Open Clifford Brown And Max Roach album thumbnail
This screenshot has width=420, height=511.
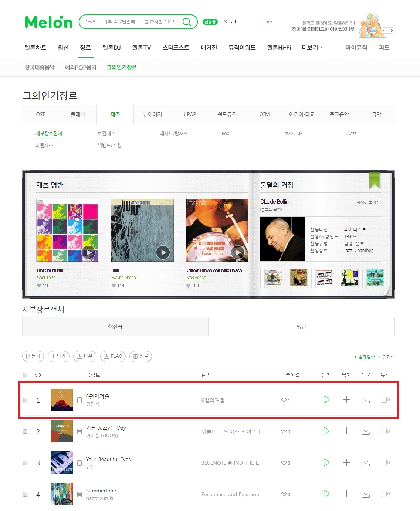pos(217,230)
